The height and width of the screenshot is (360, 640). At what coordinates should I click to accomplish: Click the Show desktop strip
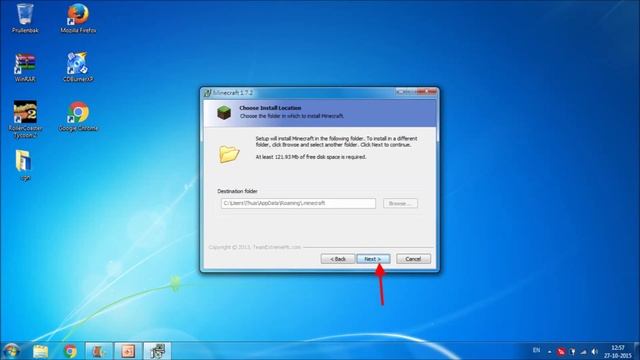[x=637, y=351]
